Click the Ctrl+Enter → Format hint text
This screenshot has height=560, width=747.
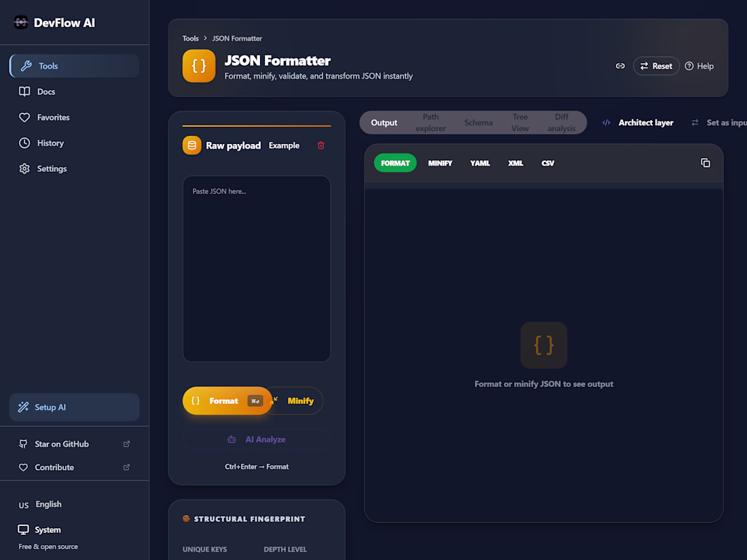[x=256, y=467]
